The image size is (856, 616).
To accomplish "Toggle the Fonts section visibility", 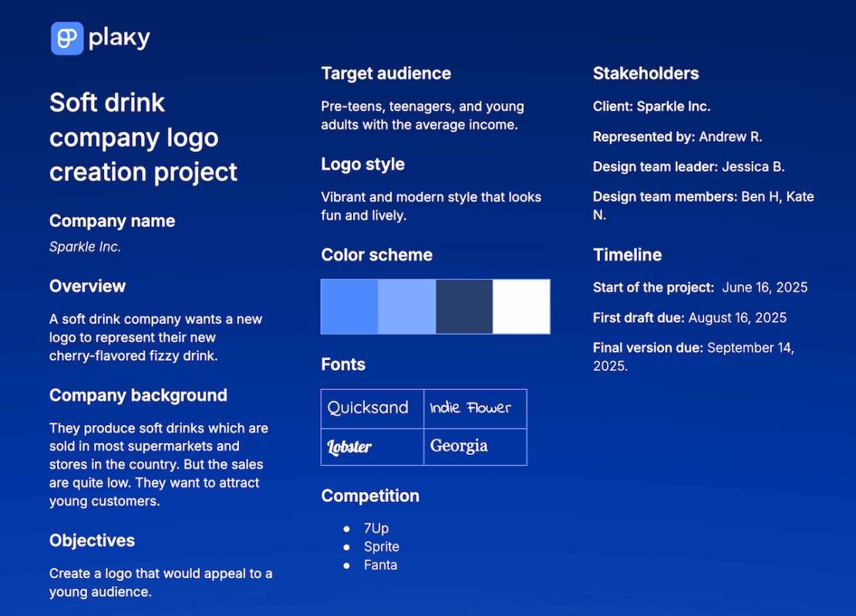I will 343,364.
